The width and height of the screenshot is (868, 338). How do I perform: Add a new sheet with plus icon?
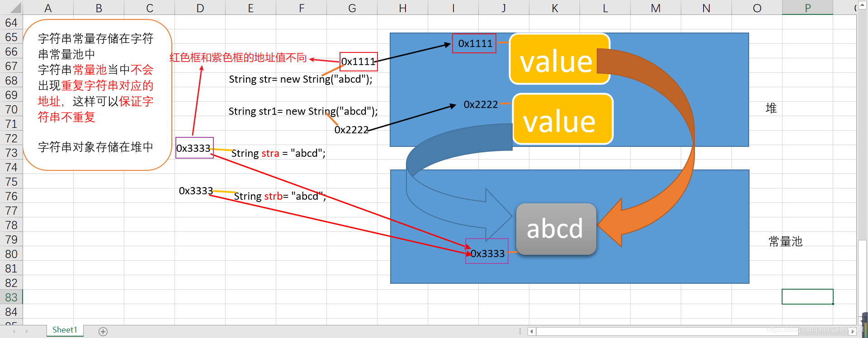pyautogui.click(x=103, y=332)
